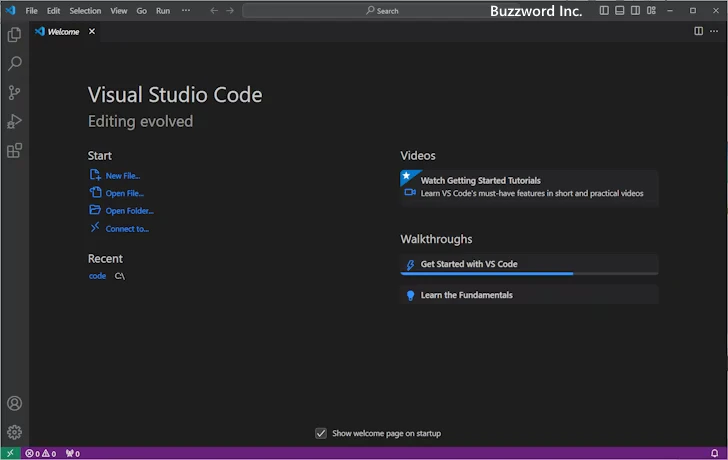This screenshot has height=460, width=728.
Task: Split the editor to the right
Action: coord(698,31)
